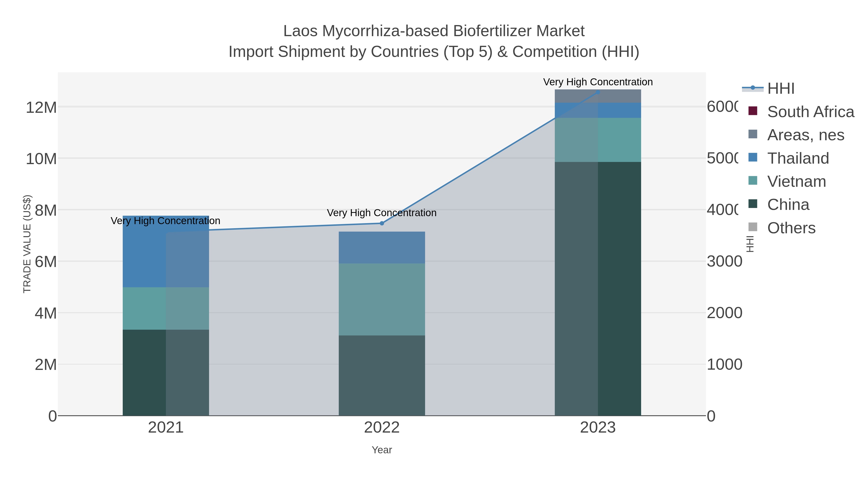Click the 4M y-axis tick label
The height and width of the screenshot is (488, 868).
[x=46, y=314]
